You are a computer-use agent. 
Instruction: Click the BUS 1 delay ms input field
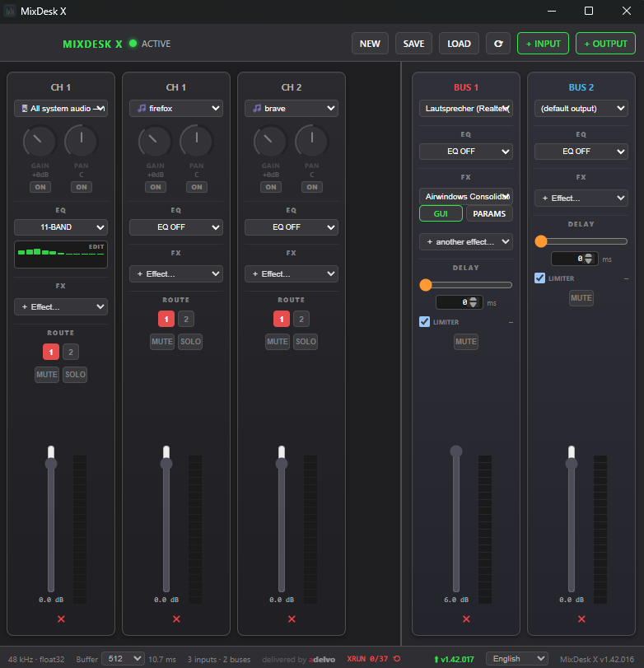(460, 302)
